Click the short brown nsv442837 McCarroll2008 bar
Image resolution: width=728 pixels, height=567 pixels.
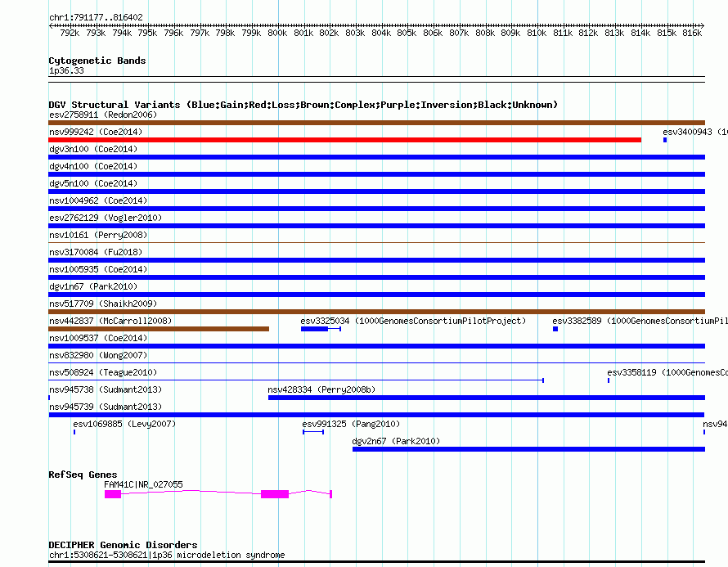click(159, 329)
